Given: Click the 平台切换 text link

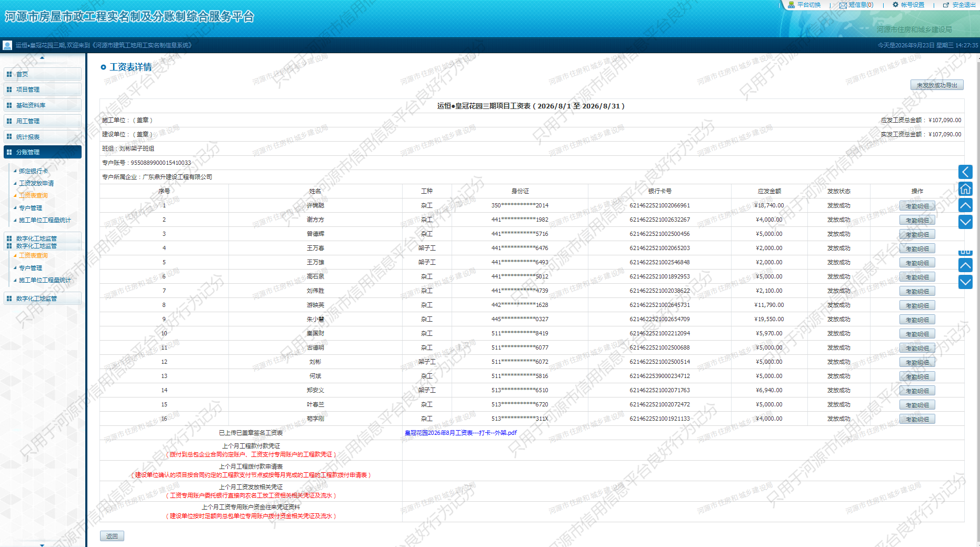Looking at the screenshot, I should click(x=809, y=5).
